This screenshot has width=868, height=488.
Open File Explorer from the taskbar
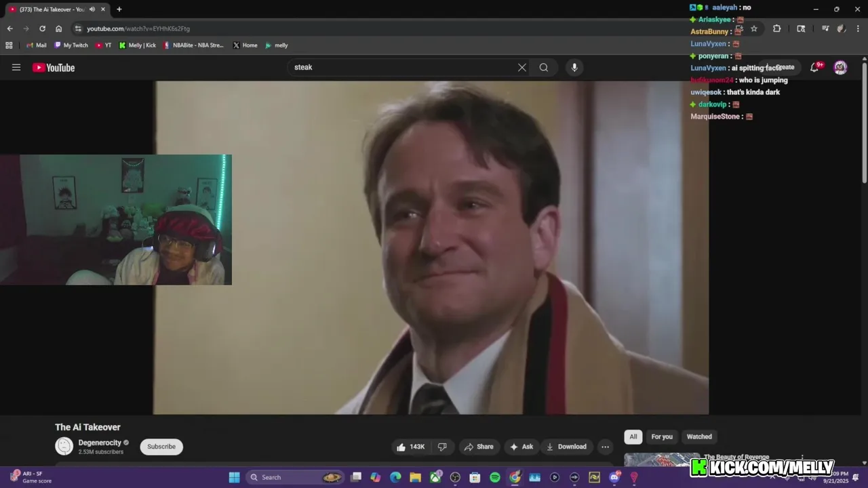point(416,477)
